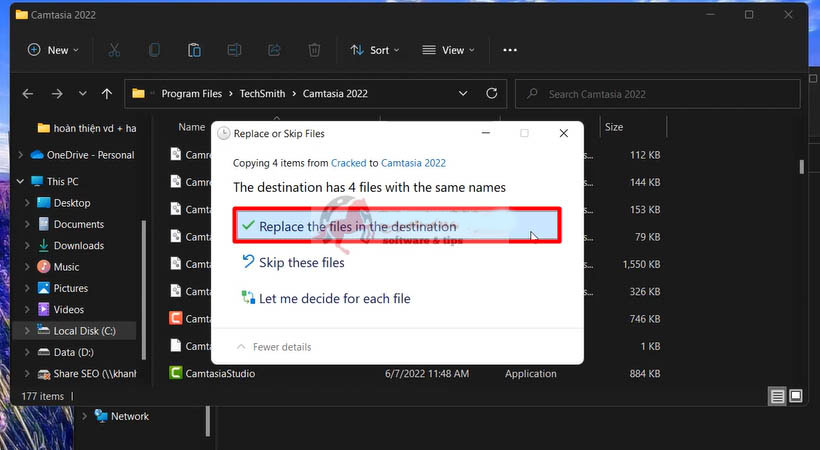Focus the Search Camtasia 2022 field
Image resolution: width=820 pixels, height=450 pixels.
click(x=658, y=94)
